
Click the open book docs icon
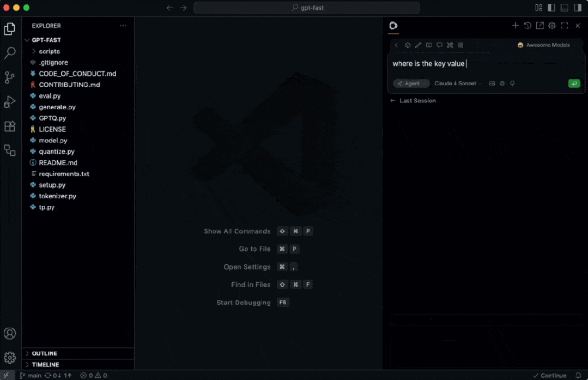429,45
